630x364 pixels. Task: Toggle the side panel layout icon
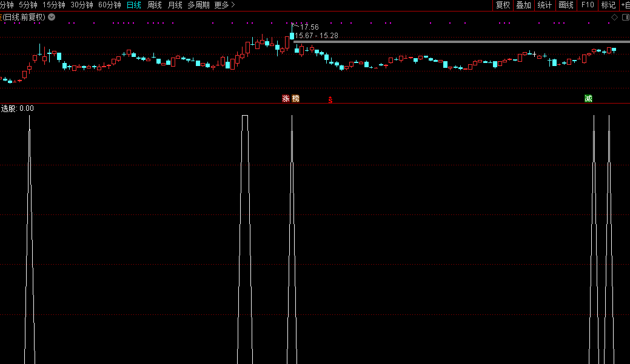tap(625, 17)
